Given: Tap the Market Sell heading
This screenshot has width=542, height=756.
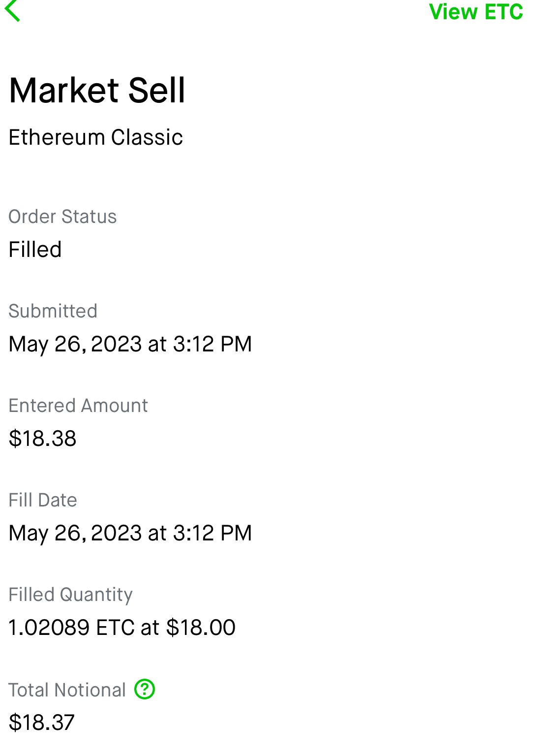Looking at the screenshot, I should click(x=97, y=91).
